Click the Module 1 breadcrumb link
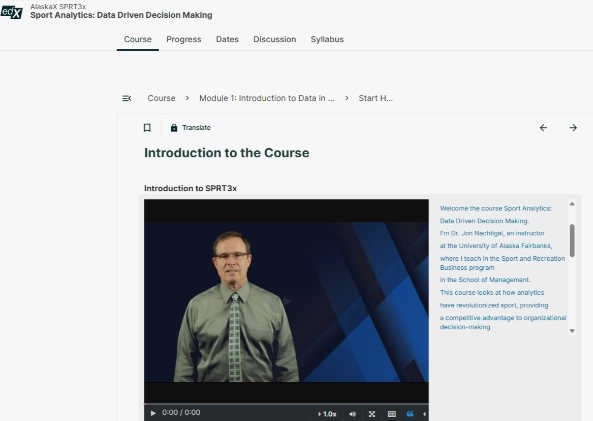Screen dimensions: 593x421 click(267, 98)
